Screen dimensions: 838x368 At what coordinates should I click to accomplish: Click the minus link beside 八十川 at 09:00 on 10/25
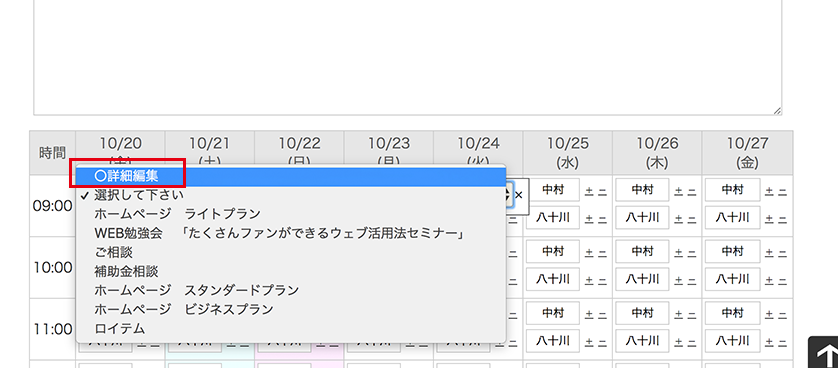[602, 218]
